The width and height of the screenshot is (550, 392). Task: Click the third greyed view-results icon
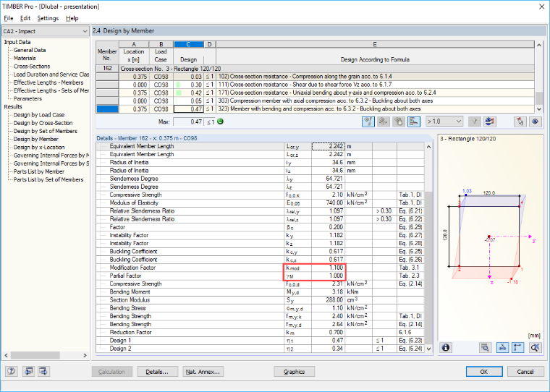(399, 122)
